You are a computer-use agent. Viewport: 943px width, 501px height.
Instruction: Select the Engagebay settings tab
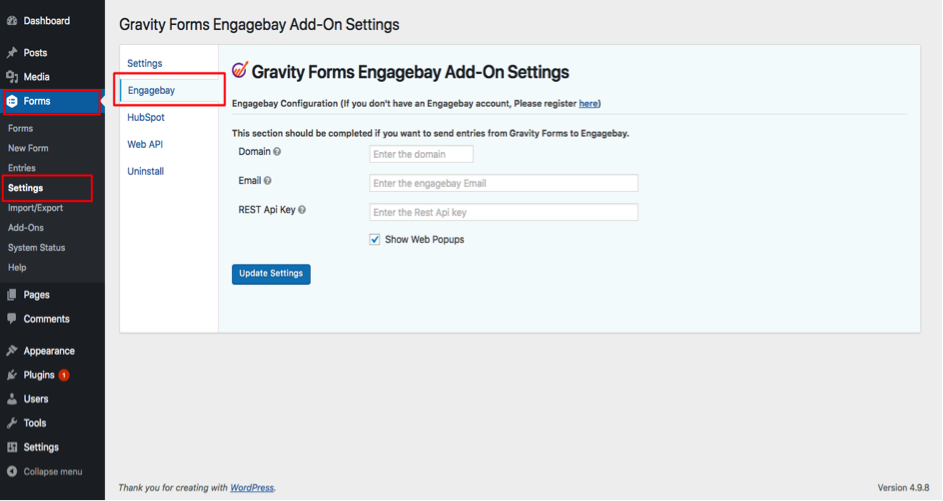[152, 90]
